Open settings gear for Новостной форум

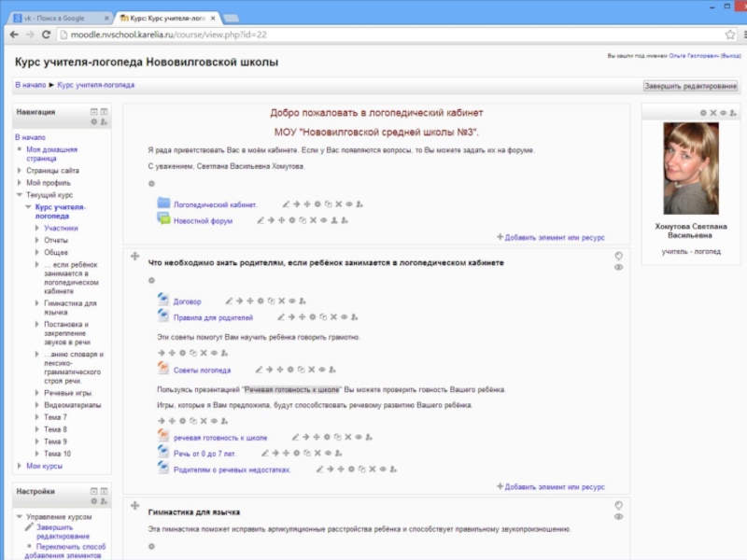(292, 220)
